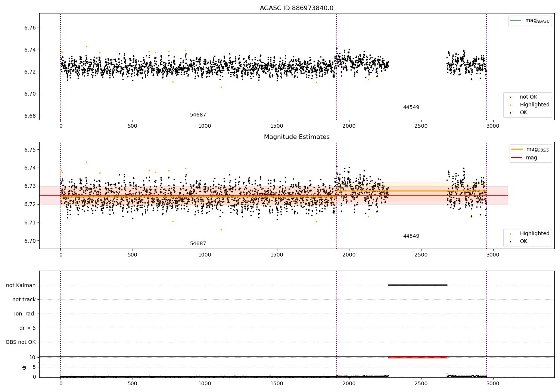Viewport: 560px width, 392px height.
Task: Click the orange mag OBSID line in the 2300–2700 data gap
Action: pos(417,191)
